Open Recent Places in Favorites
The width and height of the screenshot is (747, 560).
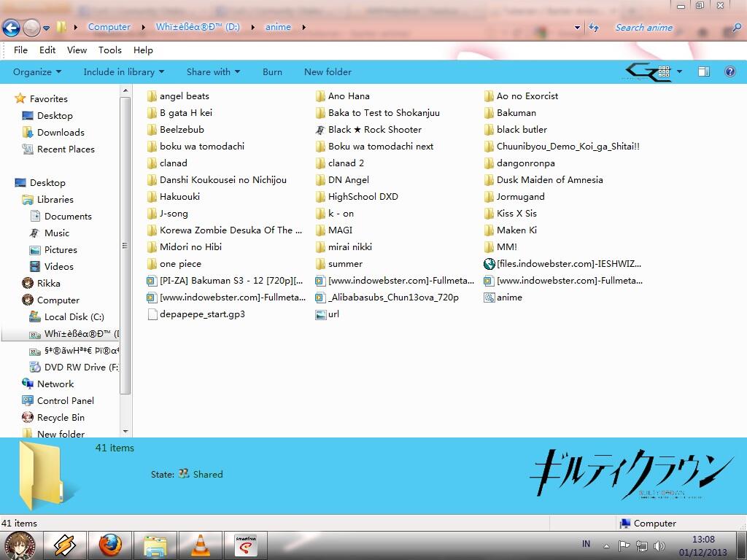(x=66, y=149)
